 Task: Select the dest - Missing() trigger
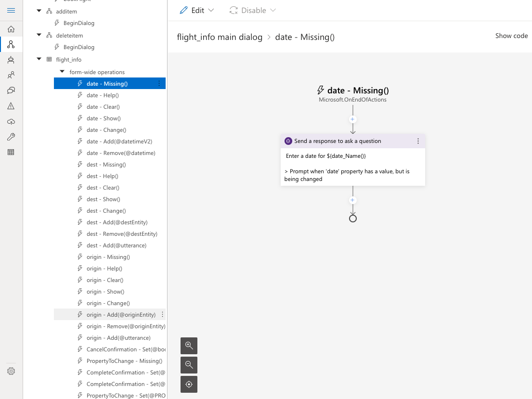pos(107,164)
